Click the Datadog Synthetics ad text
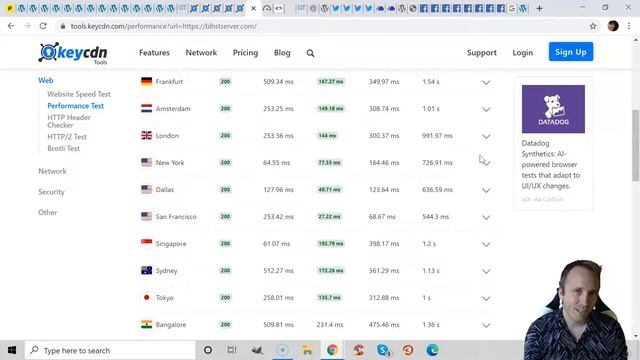The image size is (640, 360). pos(551,164)
